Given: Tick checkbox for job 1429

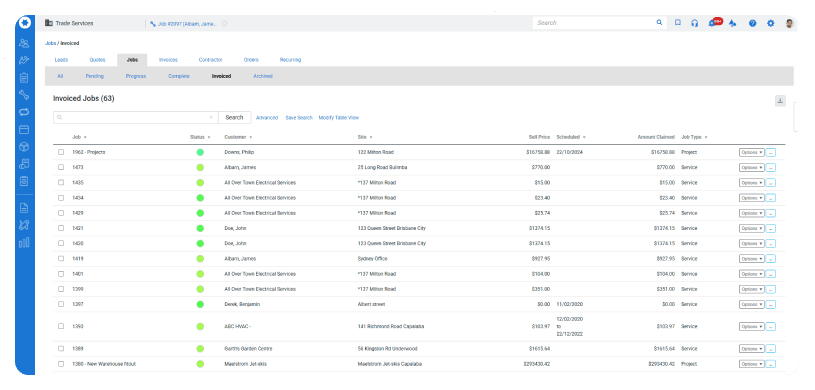Looking at the screenshot, I should (x=61, y=213).
